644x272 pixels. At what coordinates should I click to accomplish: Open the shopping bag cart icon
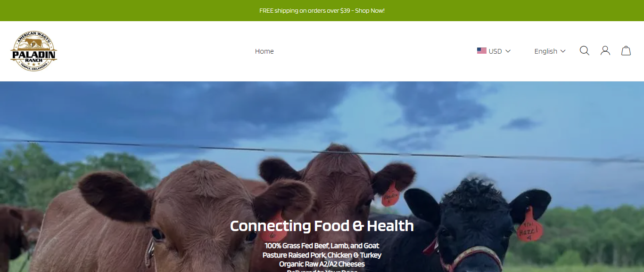pyautogui.click(x=626, y=51)
